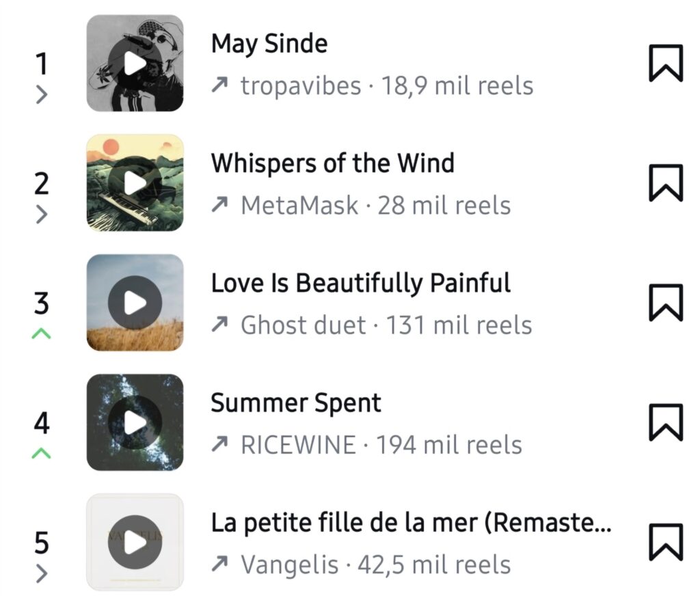The image size is (700, 600).
Task: Open MetaMask artist link
Action: tap(299, 206)
